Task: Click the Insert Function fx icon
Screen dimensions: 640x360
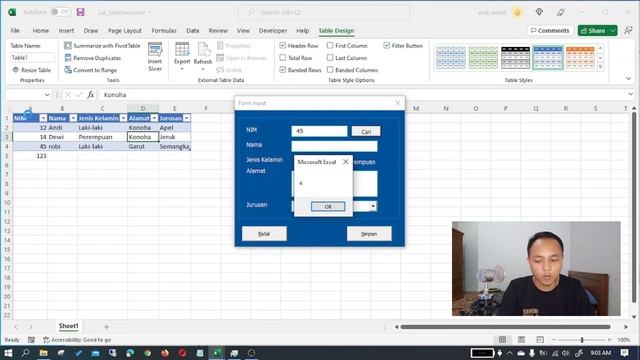Action: click(91, 95)
